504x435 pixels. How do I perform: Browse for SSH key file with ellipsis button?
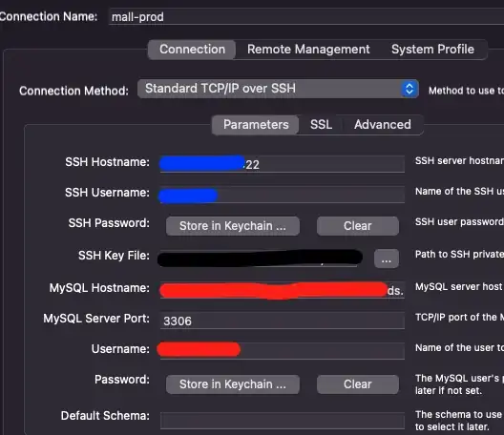pos(387,259)
